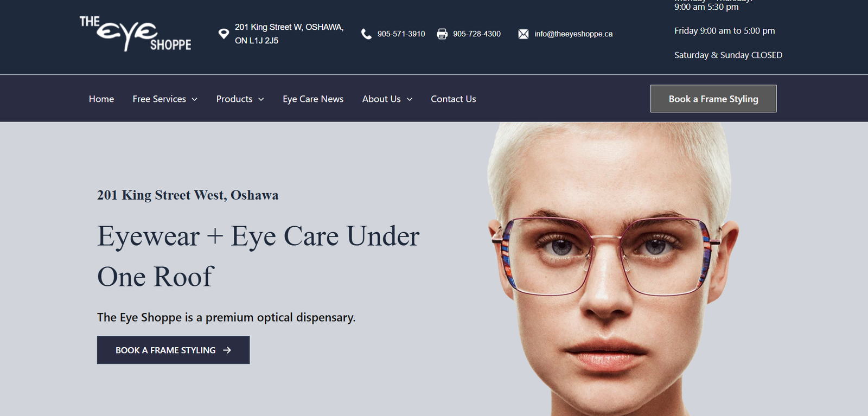Click the email envelope icon
868x416 pixels.
click(x=523, y=34)
